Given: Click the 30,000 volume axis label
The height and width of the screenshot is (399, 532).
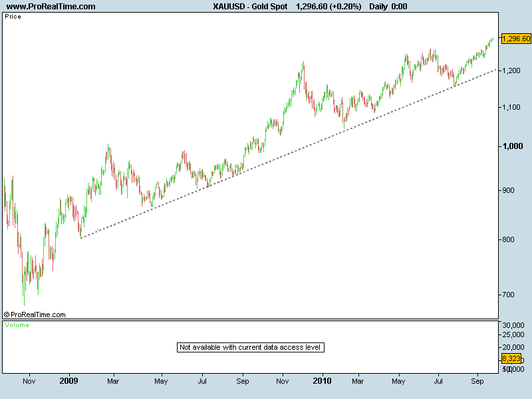Looking at the screenshot, I should (x=513, y=325).
